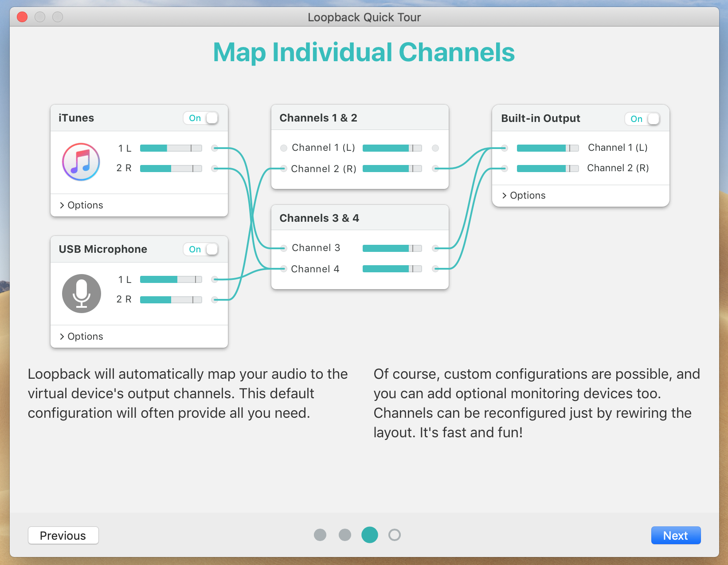Click the iTunes source title
The image size is (728, 565).
tap(76, 118)
